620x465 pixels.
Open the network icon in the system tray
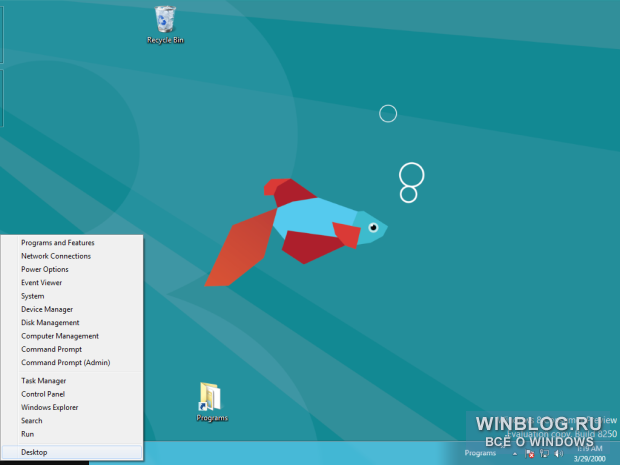544,454
